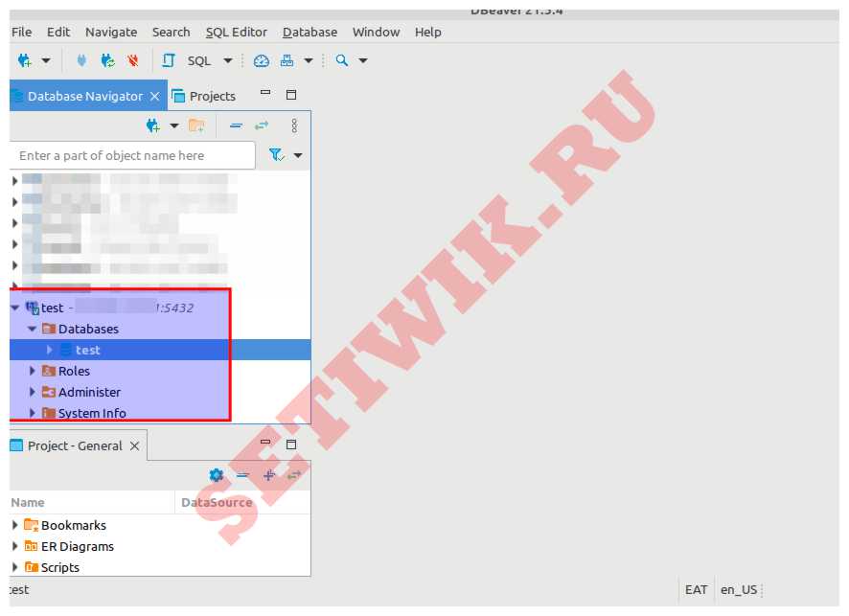
Task: Open the Help menu
Action: pyautogui.click(x=427, y=32)
